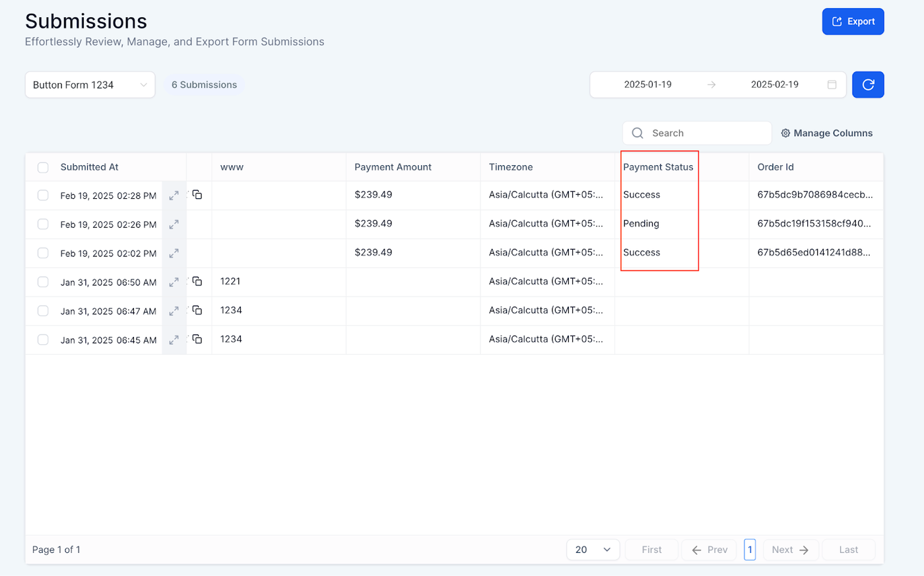Copy the Jan 31 06:47 AM submission
This screenshot has height=576, width=924.
click(197, 310)
